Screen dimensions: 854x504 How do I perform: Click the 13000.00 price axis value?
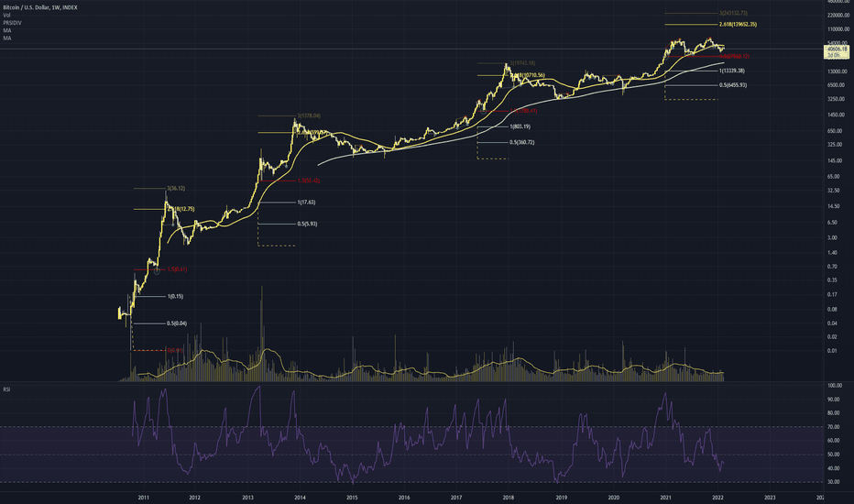pos(839,71)
